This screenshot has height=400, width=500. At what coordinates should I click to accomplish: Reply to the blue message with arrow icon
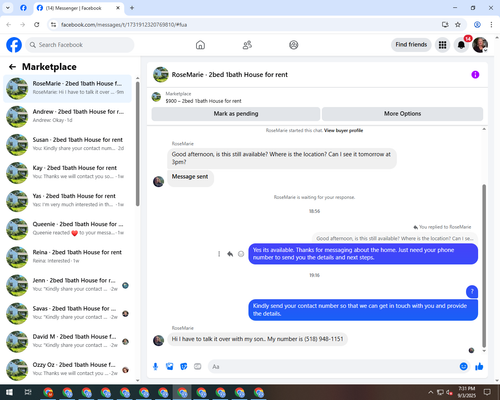230,254
